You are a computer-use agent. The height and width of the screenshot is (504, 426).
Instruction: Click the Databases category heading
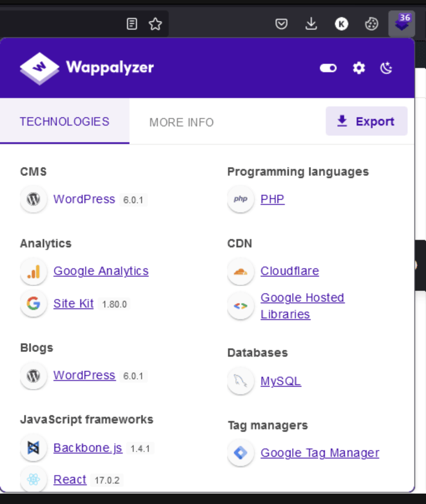[257, 353]
